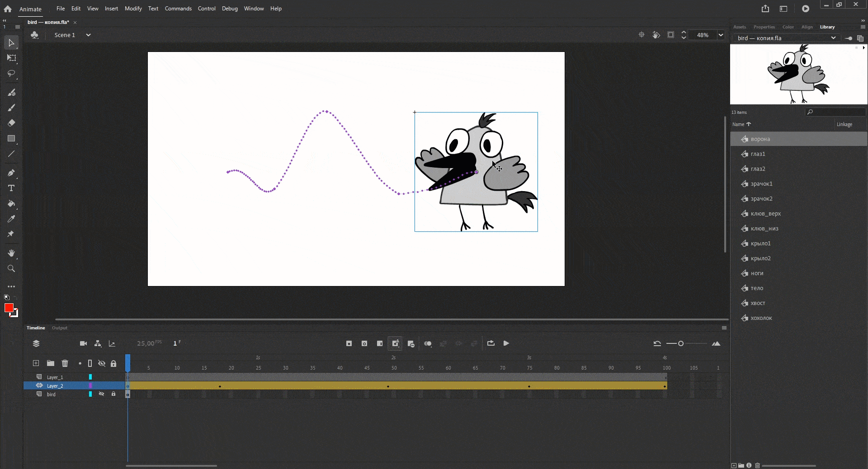Click the red fill color swatch
The image size is (868, 469).
pyautogui.click(x=9, y=308)
